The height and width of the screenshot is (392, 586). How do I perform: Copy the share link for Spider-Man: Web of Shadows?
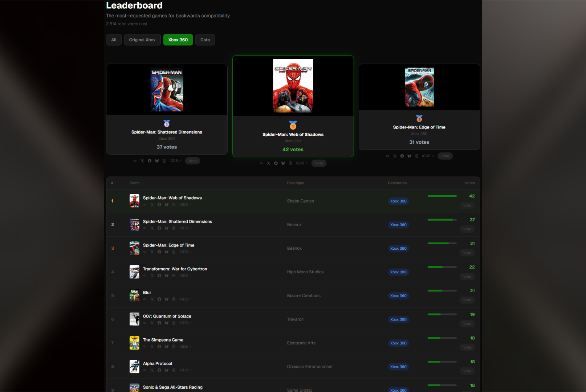[145, 204]
